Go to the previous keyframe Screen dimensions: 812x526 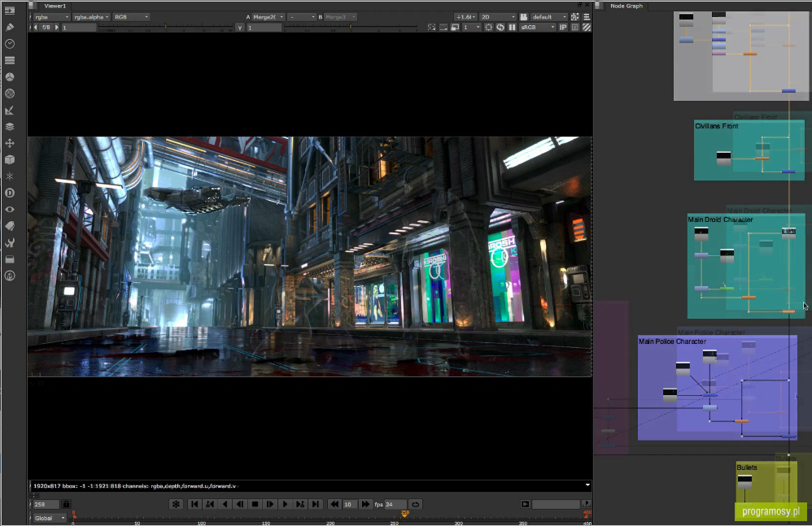[x=210, y=504]
